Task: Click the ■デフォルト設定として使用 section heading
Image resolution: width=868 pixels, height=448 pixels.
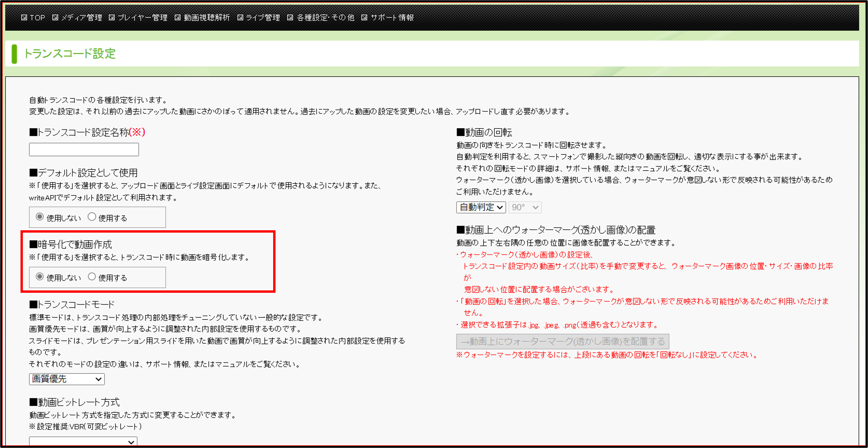Action: click(x=84, y=173)
